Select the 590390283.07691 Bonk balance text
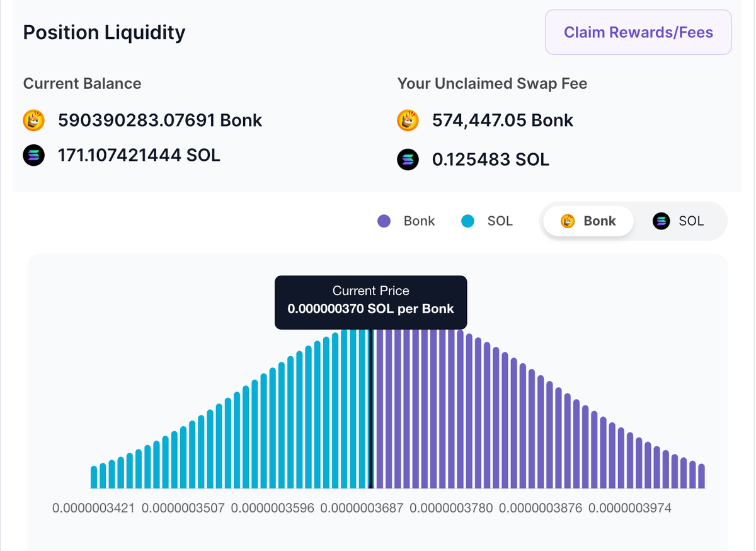 pyautogui.click(x=160, y=120)
